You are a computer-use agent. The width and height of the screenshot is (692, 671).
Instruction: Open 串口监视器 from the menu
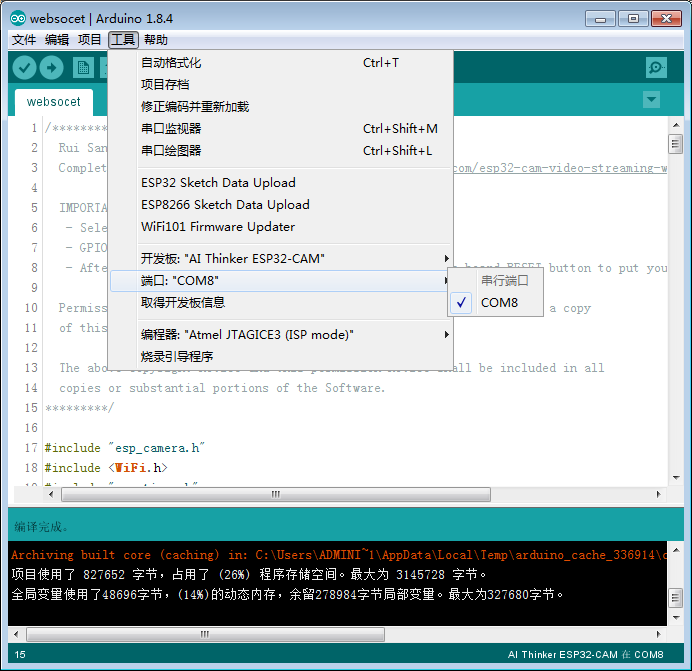pos(282,128)
